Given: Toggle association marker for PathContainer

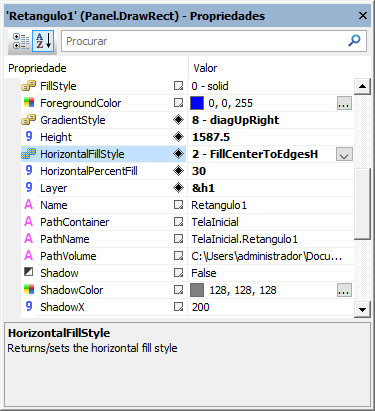Looking at the screenshot, I should (x=179, y=222).
